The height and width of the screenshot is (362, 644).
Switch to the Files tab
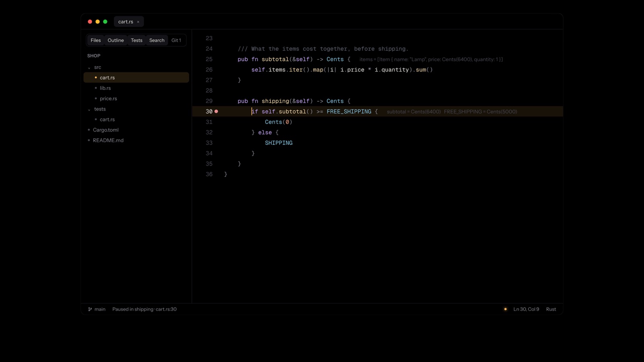[96, 40]
